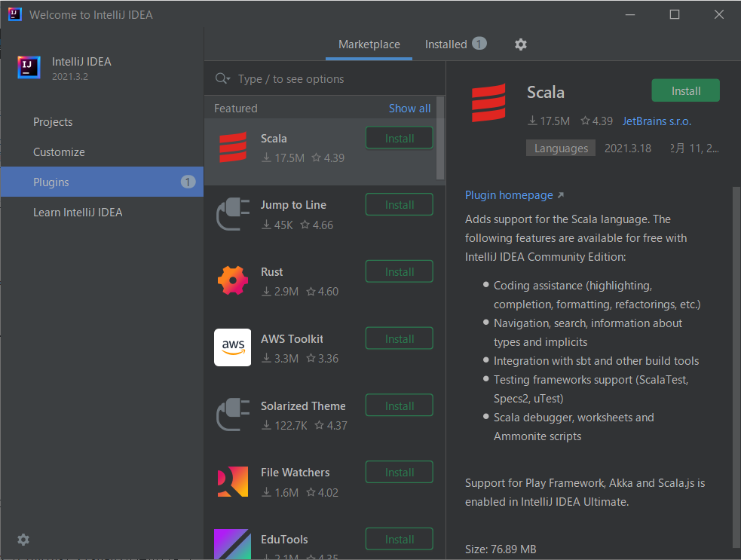
Task: Switch to the Marketplace tab
Action: [369, 44]
